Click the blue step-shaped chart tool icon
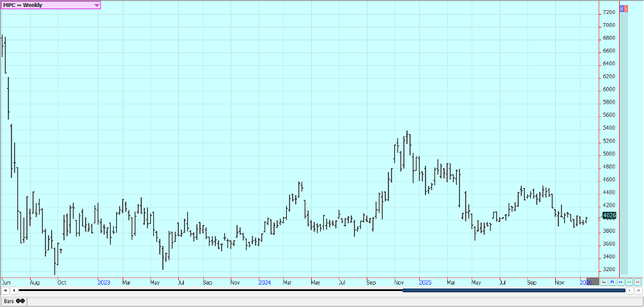 [x=613, y=281]
